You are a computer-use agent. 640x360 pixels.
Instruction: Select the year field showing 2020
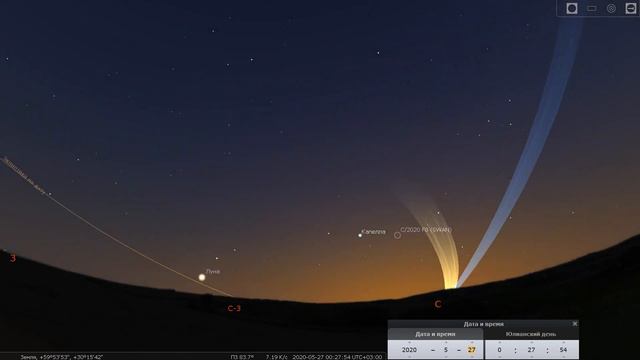[409, 350]
